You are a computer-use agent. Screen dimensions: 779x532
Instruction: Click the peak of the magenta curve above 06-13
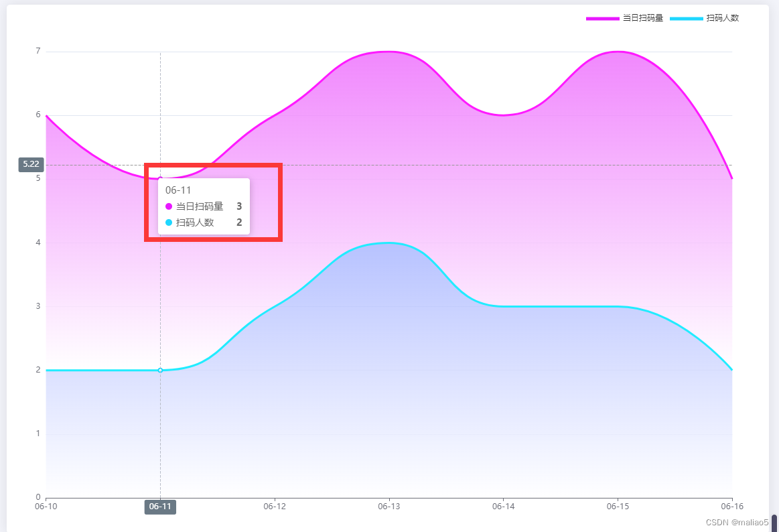[x=389, y=52]
